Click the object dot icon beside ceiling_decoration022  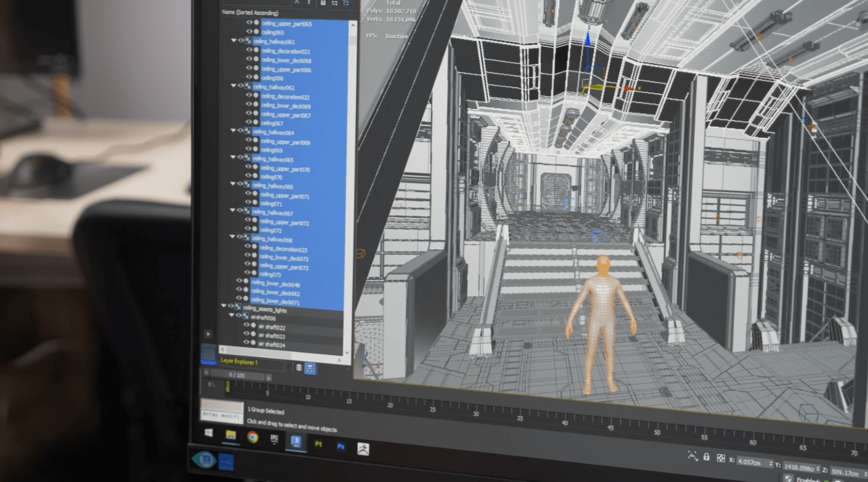point(256,96)
